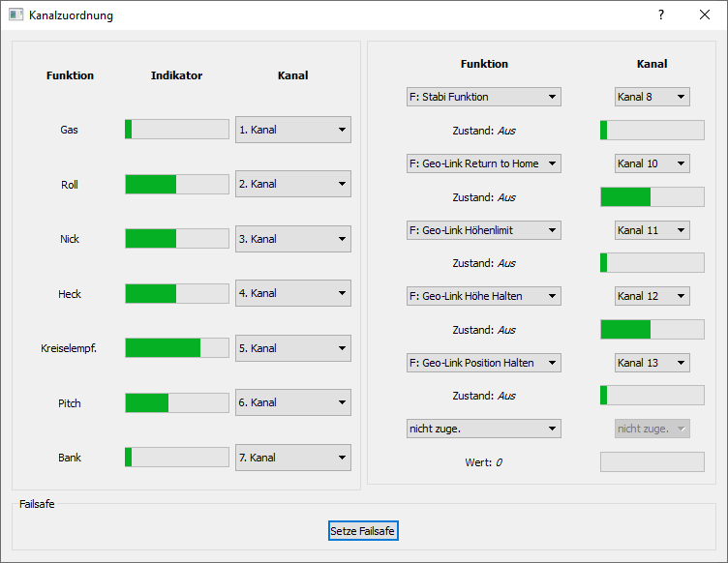Expand the 'F: Geo-Link Höhenlimit' dropdown

coord(483,230)
